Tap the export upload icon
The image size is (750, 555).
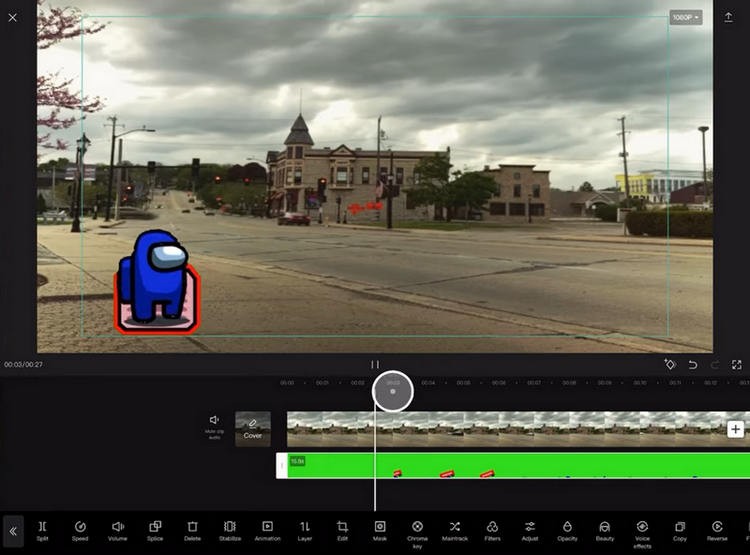[x=728, y=18]
